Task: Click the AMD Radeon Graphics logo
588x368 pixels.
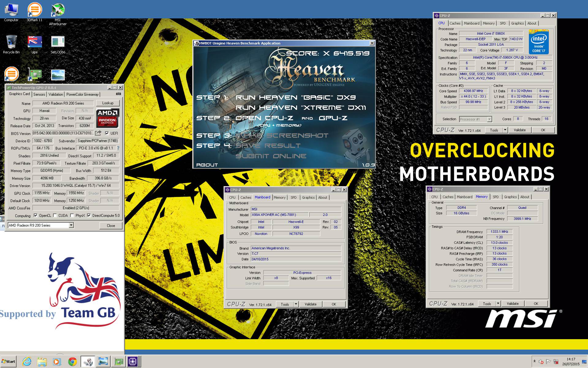Action: (107, 118)
